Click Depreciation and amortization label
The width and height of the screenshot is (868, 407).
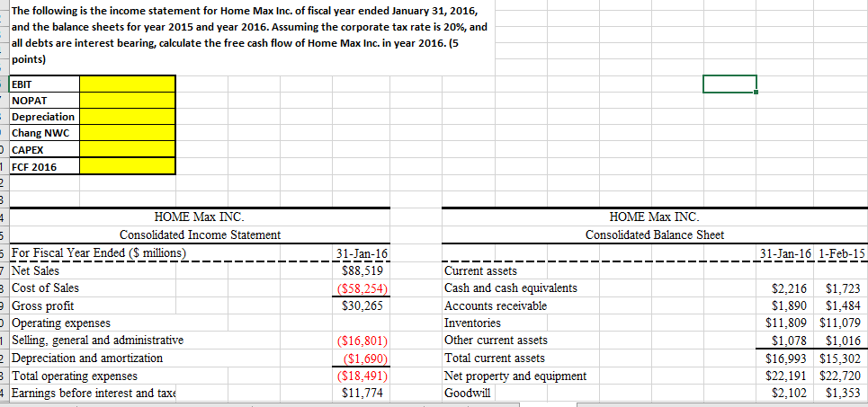87,358
